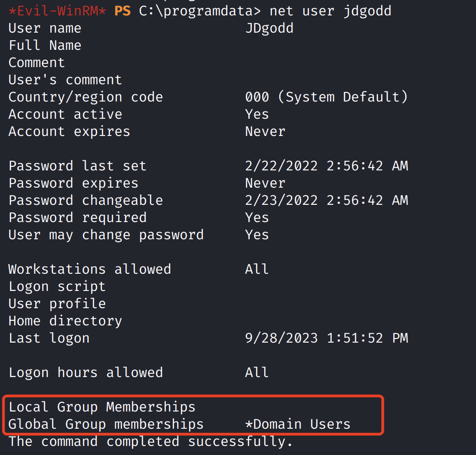Click the 'Last logon' timestamp value
Screen dimensions: 476x455
[x=326, y=338]
